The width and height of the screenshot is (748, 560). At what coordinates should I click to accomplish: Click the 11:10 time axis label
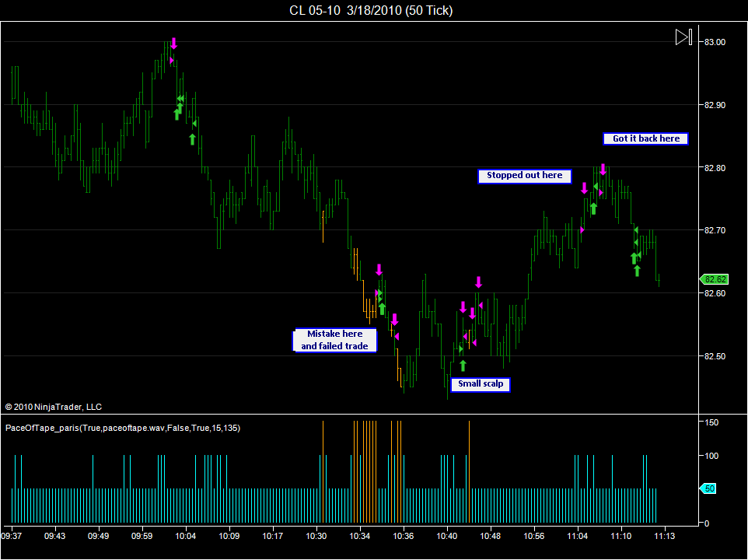621,536
